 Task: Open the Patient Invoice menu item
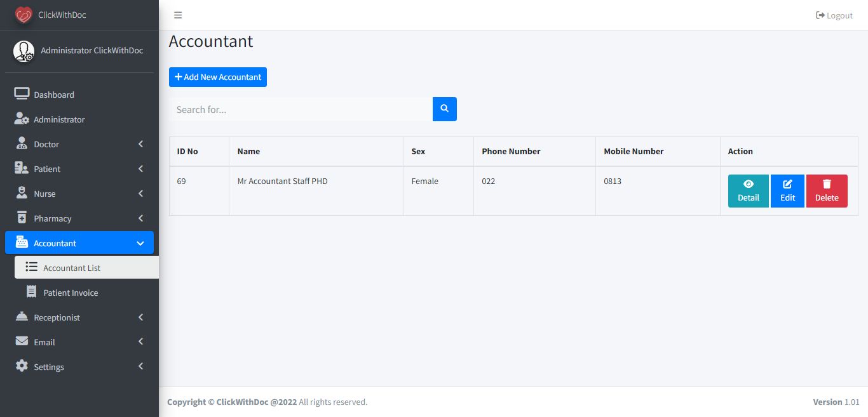pyautogui.click(x=71, y=293)
